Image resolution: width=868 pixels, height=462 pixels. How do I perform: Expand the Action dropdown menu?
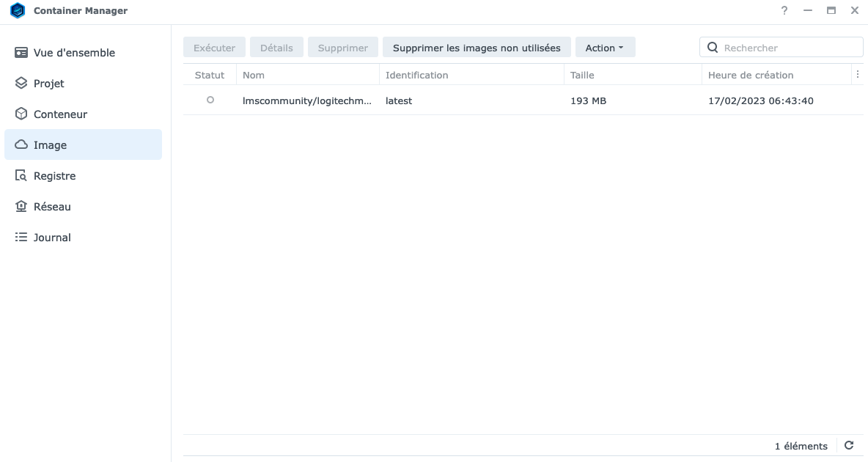605,48
